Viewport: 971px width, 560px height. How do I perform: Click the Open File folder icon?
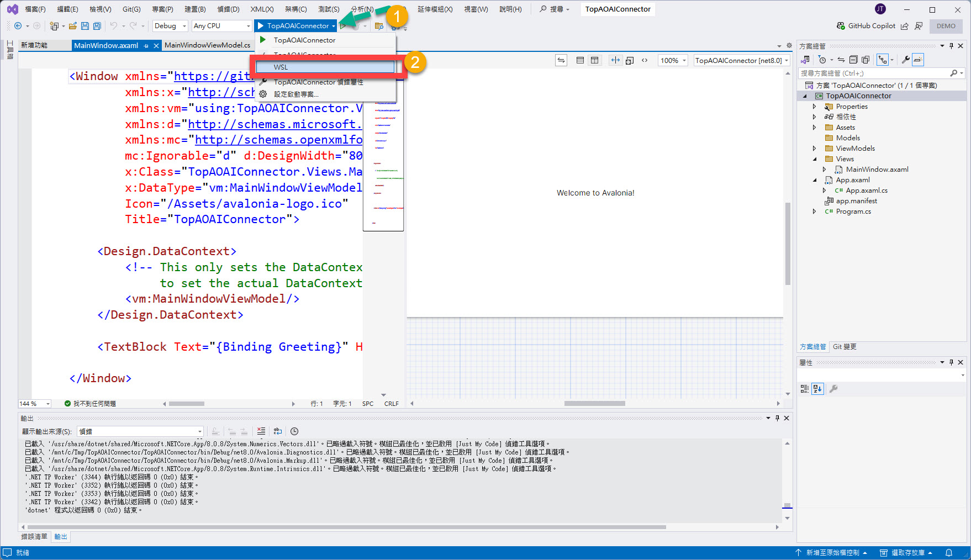pyautogui.click(x=73, y=26)
